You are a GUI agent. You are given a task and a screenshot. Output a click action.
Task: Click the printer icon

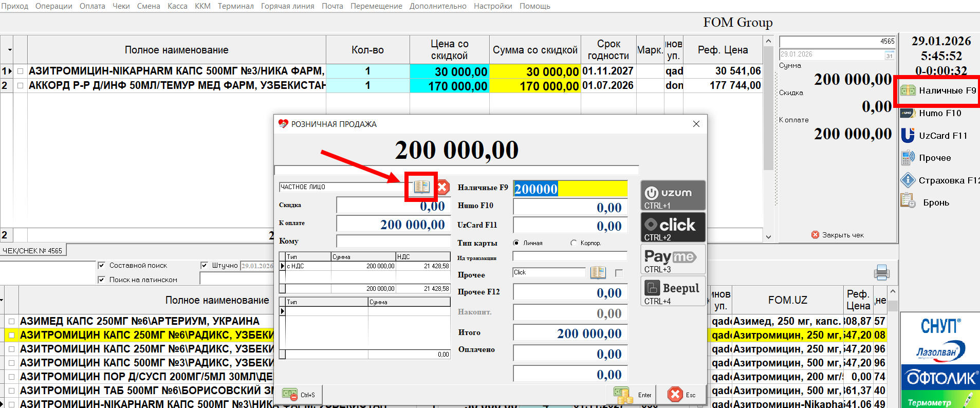[881, 272]
